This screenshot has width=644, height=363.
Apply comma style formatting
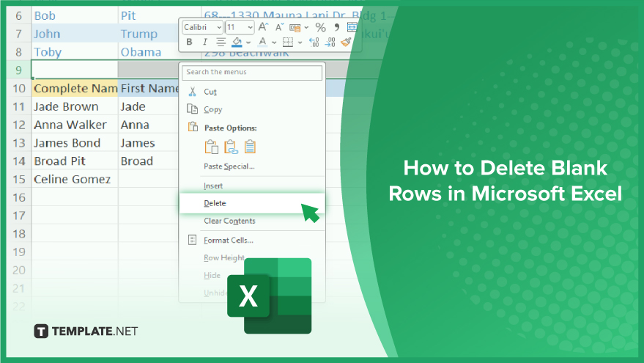pos(337,27)
